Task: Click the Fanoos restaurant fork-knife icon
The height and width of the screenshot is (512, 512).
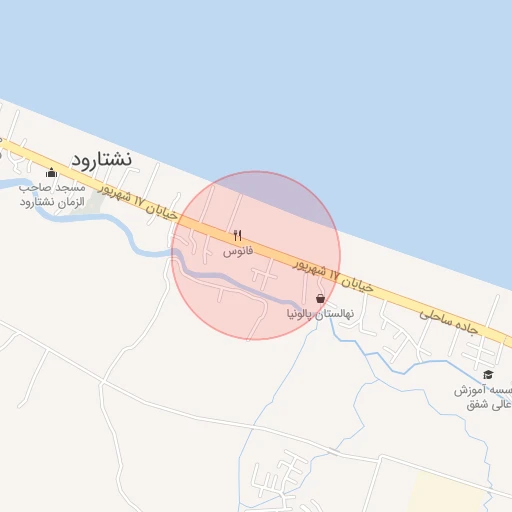Action: tap(237, 236)
